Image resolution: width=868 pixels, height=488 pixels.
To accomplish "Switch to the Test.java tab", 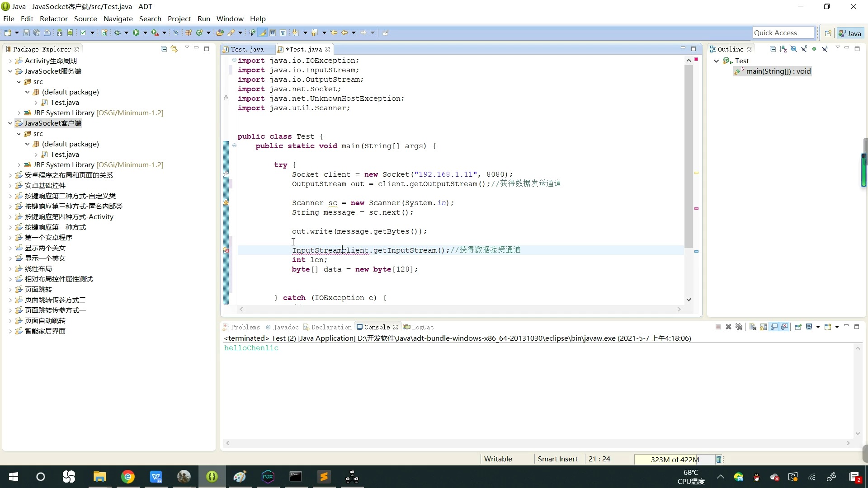I will (x=246, y=49).
